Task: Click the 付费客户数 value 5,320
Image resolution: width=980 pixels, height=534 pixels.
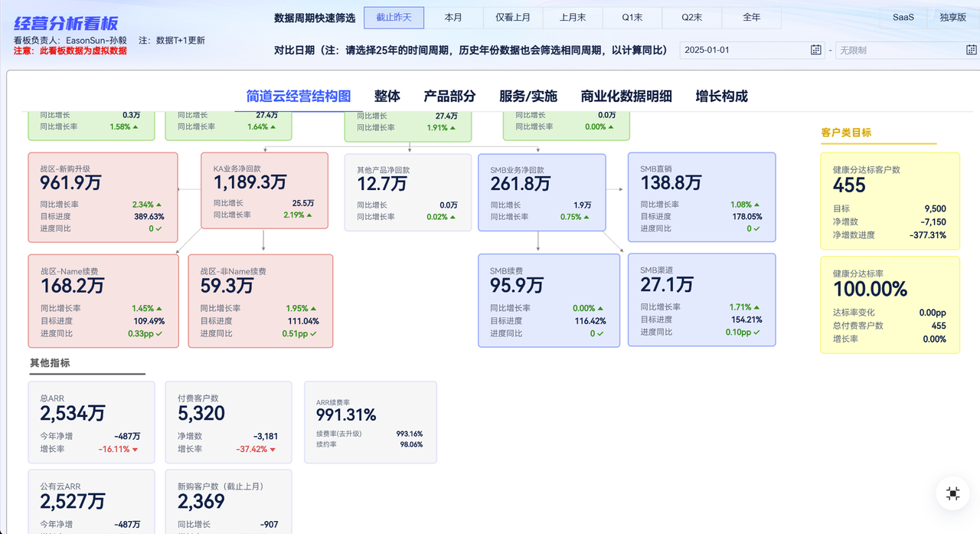Action: pyautogui.click(x=201, y=414)
